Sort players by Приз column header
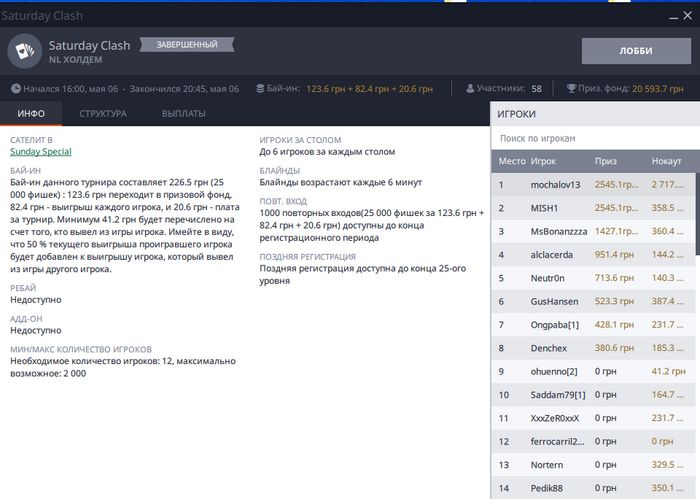The height and width of the screenshot is (499, 700). [x=605, y=161]
